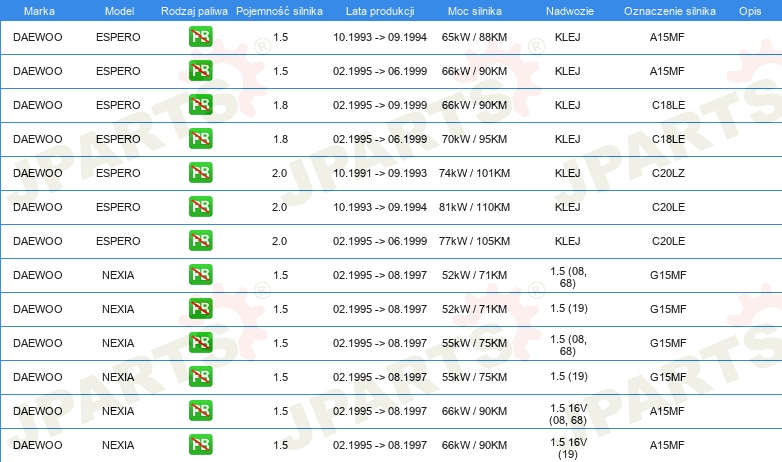Click the fuel icon in the Espero 02.1995 -> 09.1999 row
The width and height of the screenshot is (782, 462).
click(x=200, y=105)
